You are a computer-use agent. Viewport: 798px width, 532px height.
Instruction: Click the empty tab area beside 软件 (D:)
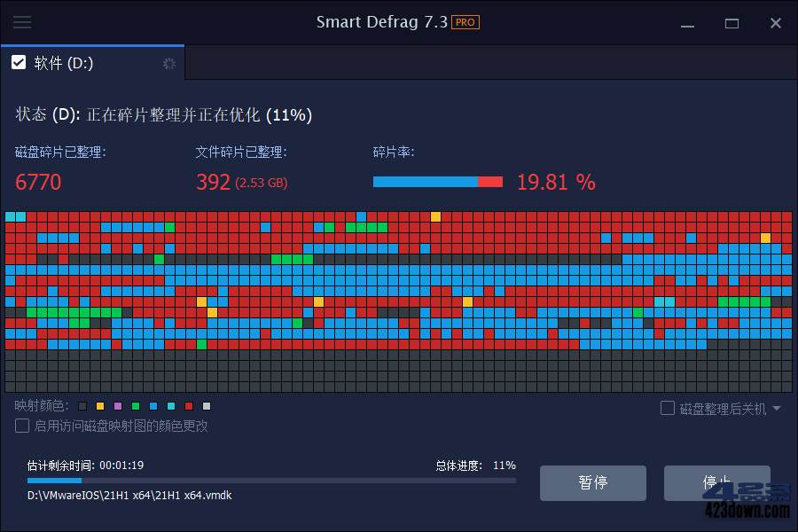tap(488, 63)
